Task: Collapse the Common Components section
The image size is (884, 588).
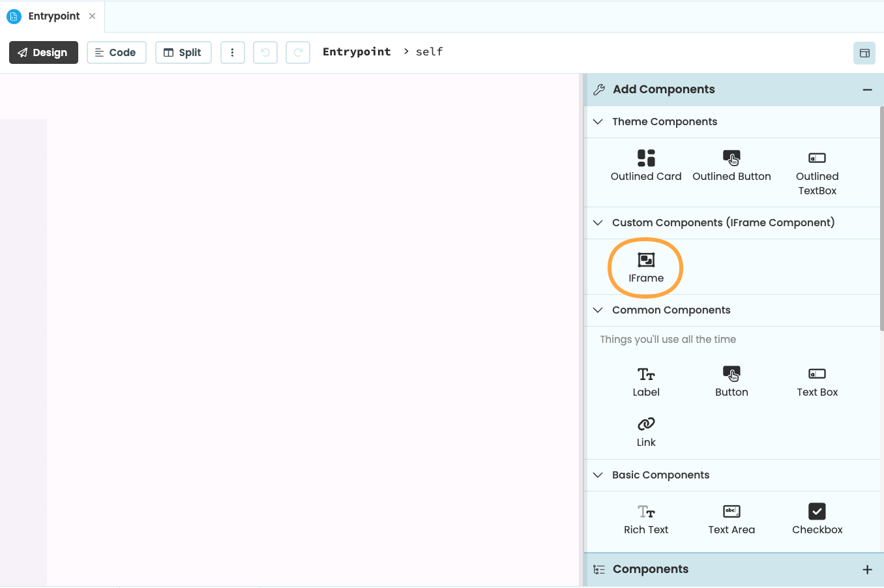Action: tap(598, 310)
